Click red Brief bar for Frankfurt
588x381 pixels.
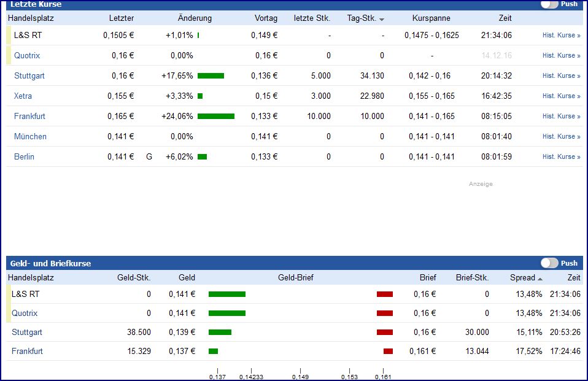coord(388,352)
